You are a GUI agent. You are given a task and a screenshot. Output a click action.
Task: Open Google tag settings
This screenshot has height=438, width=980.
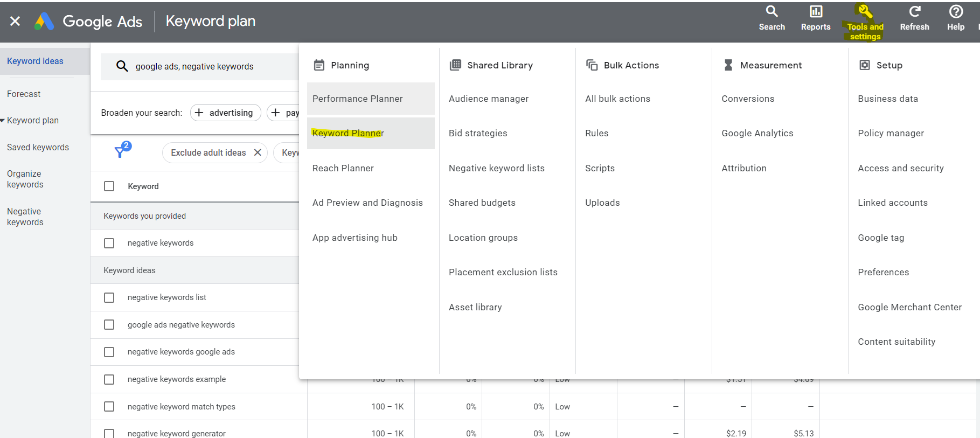[881, 238]
